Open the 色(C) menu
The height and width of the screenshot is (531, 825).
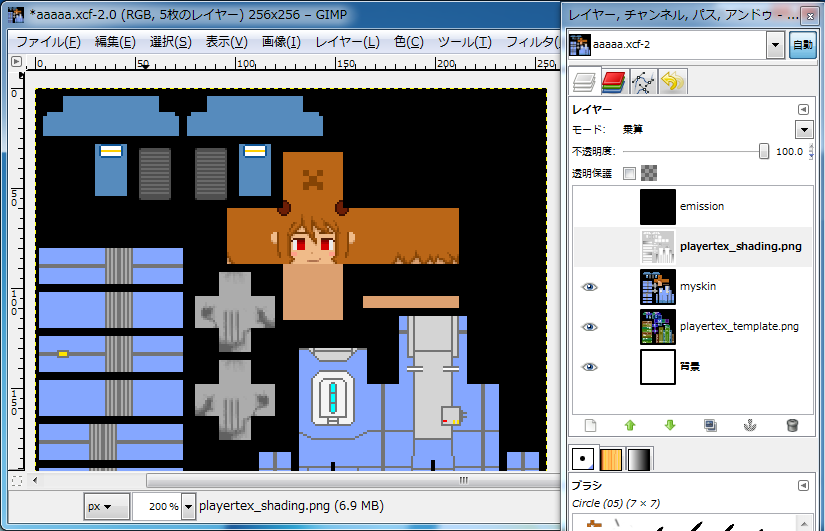[x=408, y=42]
